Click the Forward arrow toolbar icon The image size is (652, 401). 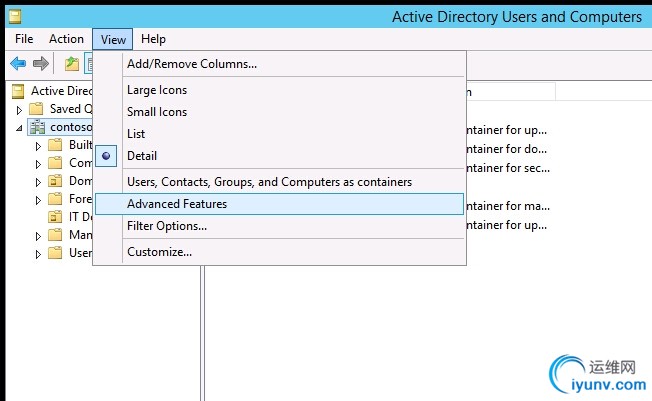pos(41,64)
